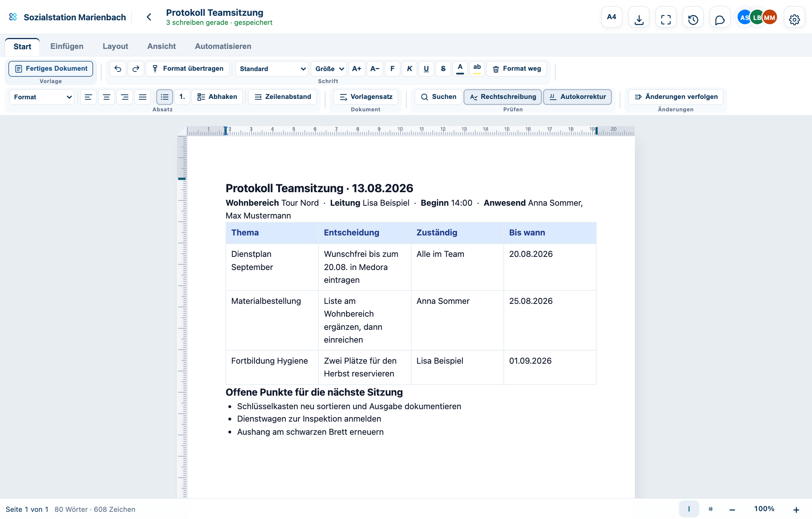Open the Standard style dropdown

(x=272, y=69)
